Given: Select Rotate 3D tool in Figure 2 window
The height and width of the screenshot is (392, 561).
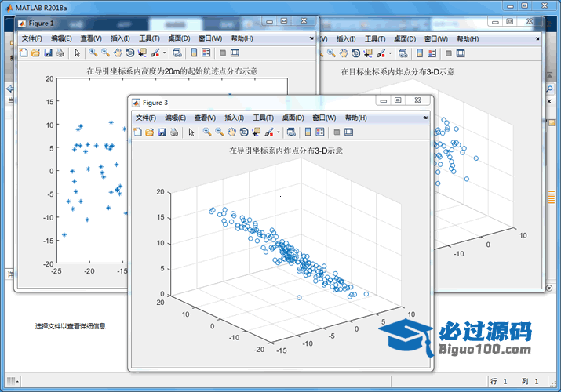Looking at the screenshot, I should pos(355,53).
